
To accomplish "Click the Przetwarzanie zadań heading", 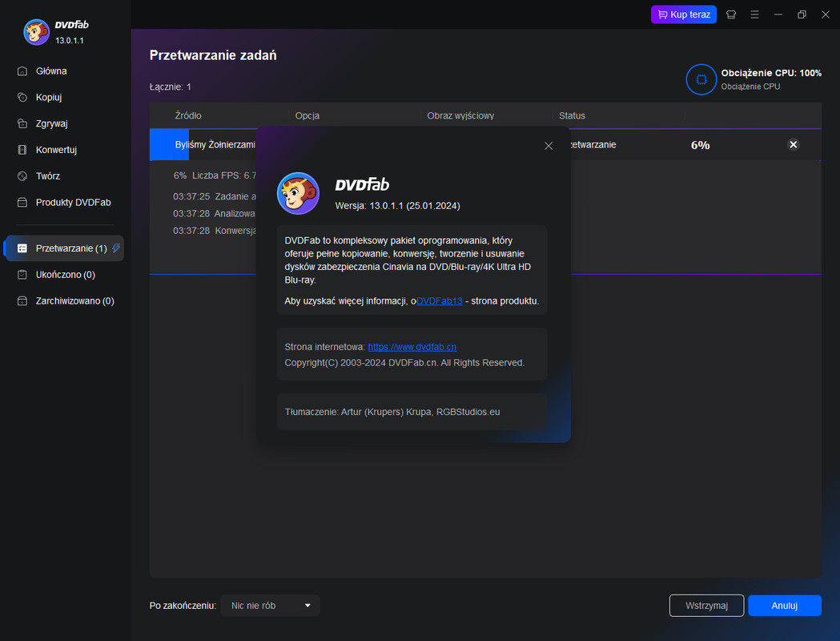I will point(213,55).
